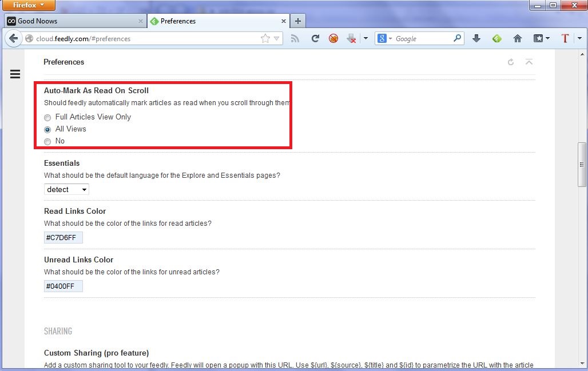Image resolution: width=588 pixels, height=371 pixels.
Task: Click the green feedly toolbar icon
Action: (x=497, y=38)
